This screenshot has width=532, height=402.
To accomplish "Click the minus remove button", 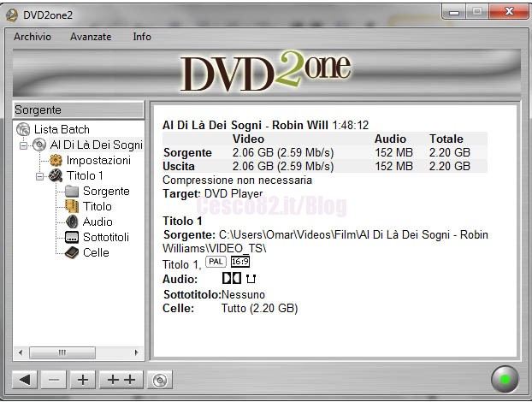I will [x=54, y=380].
